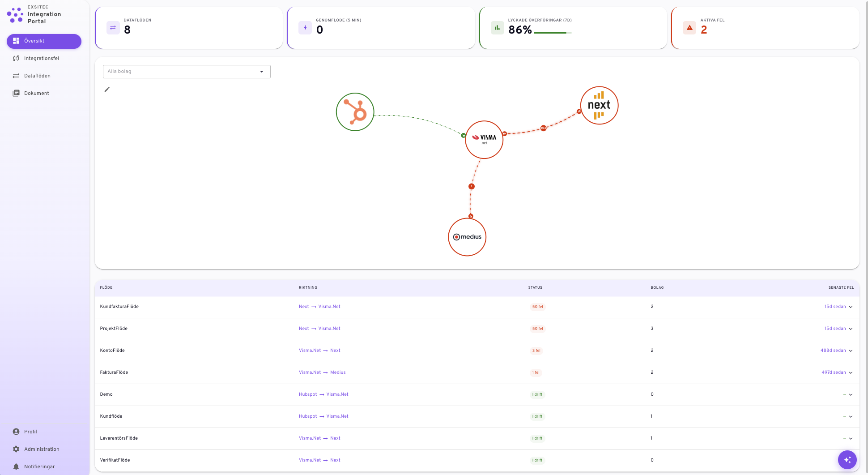The height and width of the screenshot is (475, 868).
Task: Click 15d sedan in the KundfakturaFlöde row
Action: pos(835,307)
